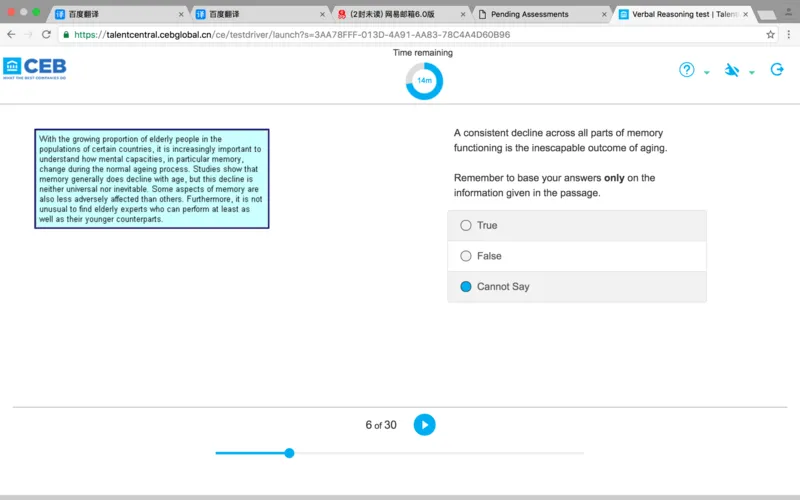Reload the page with browser refresh icon
Viewport: 800px width, 500px height.
click(46, 34)
